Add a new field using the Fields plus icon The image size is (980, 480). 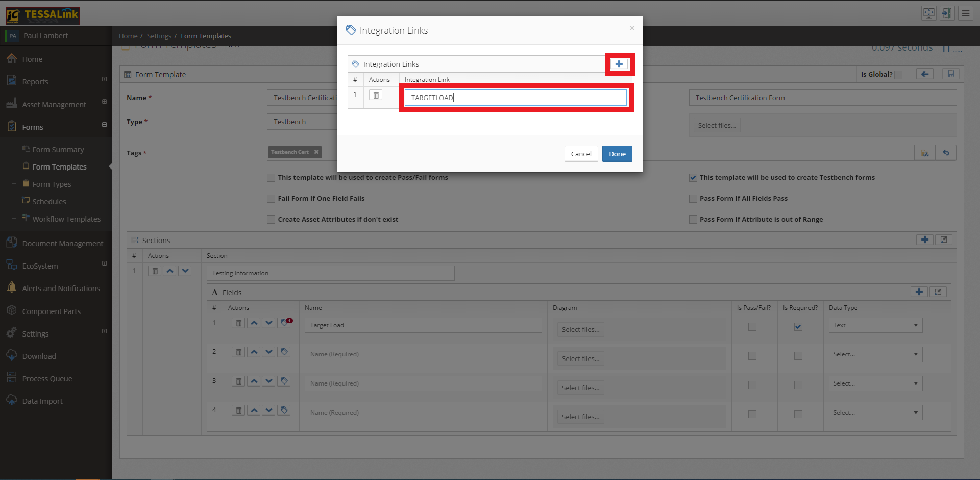click(x=919, y=292)
